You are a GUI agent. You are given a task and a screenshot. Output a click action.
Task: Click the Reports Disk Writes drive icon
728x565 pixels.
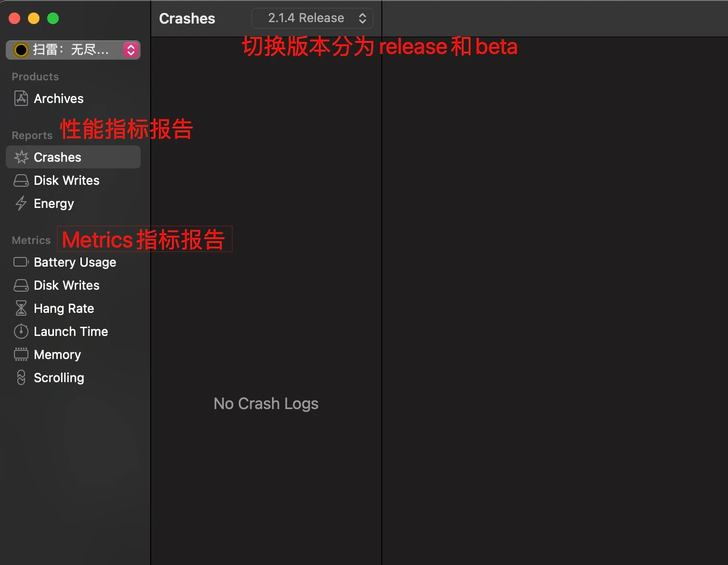coord(21,180)
